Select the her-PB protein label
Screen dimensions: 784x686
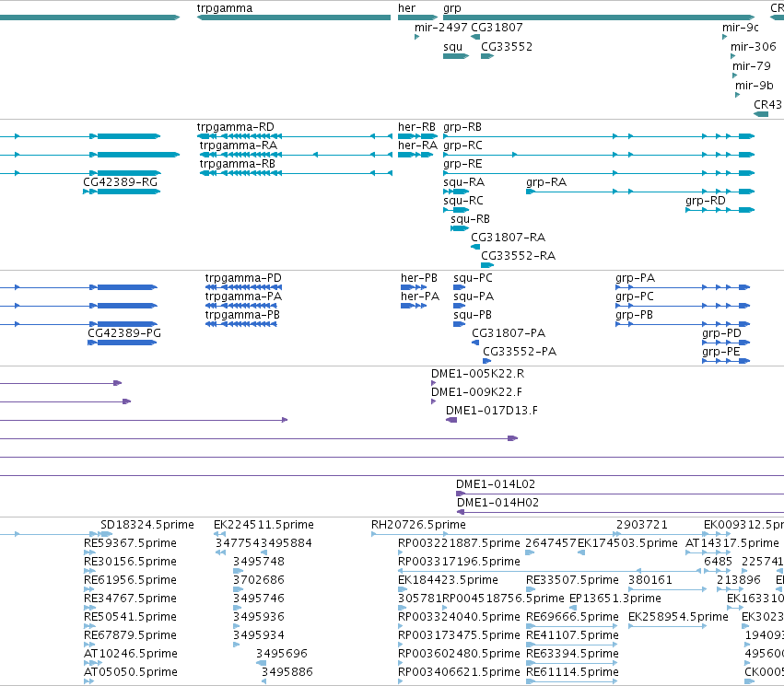(x=419, y=278)
